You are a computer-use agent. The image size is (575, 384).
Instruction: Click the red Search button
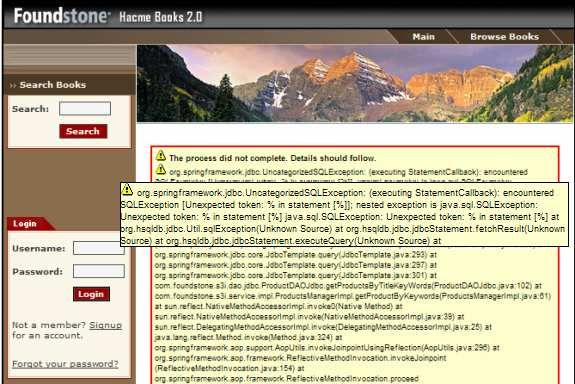pyautogui.click(x=83, y=131)
